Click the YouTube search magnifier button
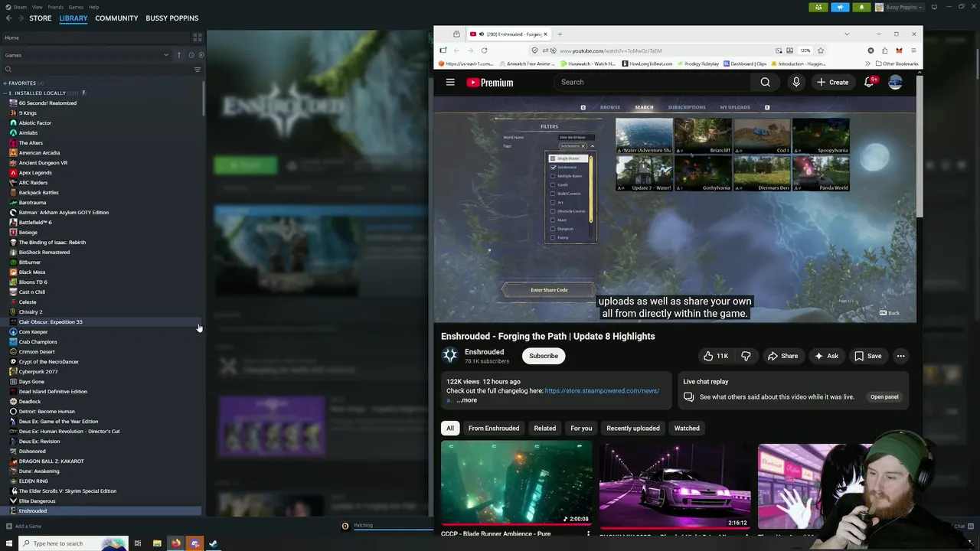The width and height of the screenshot is (980, 551). (x=765, y=82)
